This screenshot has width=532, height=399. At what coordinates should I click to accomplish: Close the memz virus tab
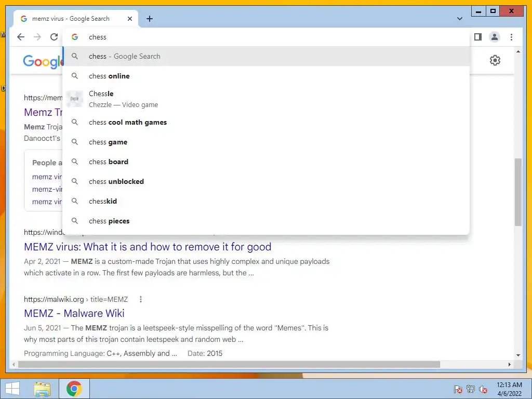pyautogui.click(x=129, y=19)
